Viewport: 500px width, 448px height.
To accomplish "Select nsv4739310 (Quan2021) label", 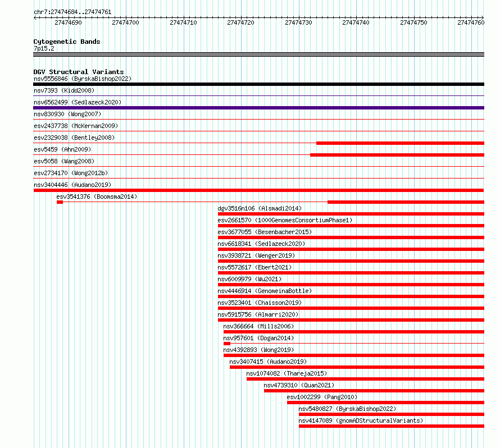I will tap(299, 385).
